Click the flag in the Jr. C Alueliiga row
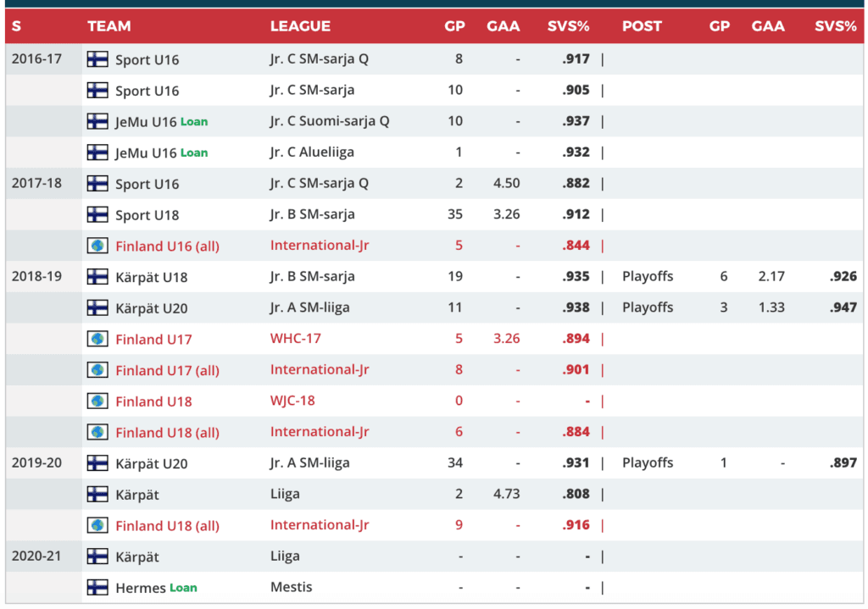This screenshot has width=868, height=609. click(97, 152)
